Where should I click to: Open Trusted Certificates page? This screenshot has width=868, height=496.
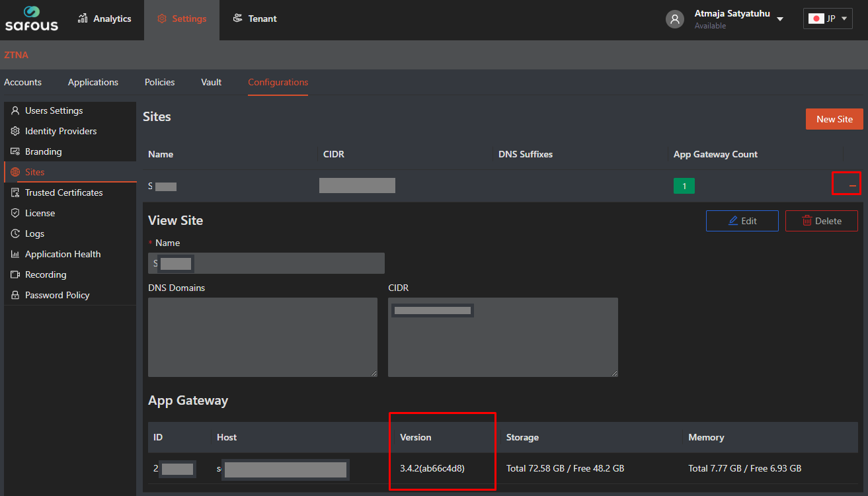[x=63, y=192]
